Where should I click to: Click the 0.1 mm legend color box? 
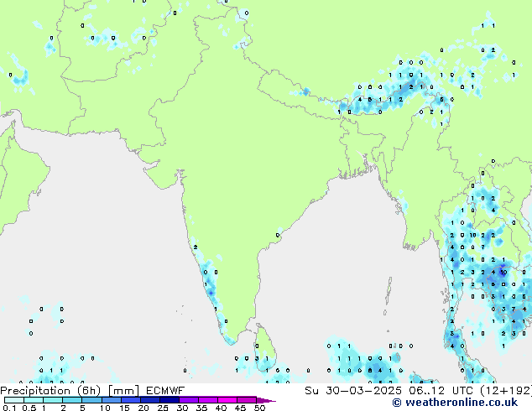tap(14, 400)
